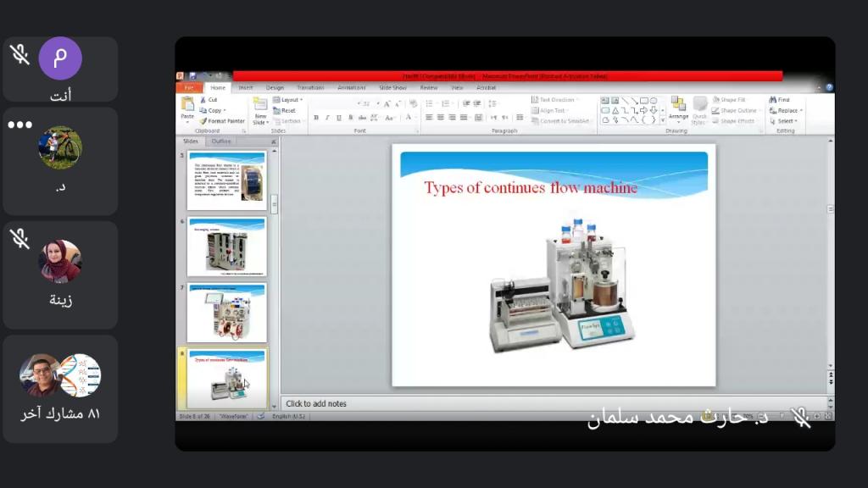Image resolution: width=868 pixels, height=488 pixels.
Task: Select slide 7 thumbnail in Slides pane
Action: coord(227,313)
